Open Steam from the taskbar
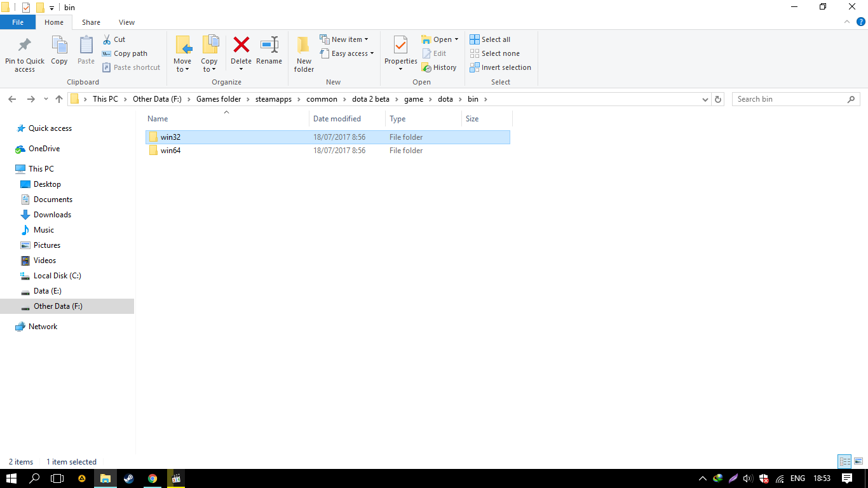The height and width of the screenshot is (488, 868). pos(128,478)
